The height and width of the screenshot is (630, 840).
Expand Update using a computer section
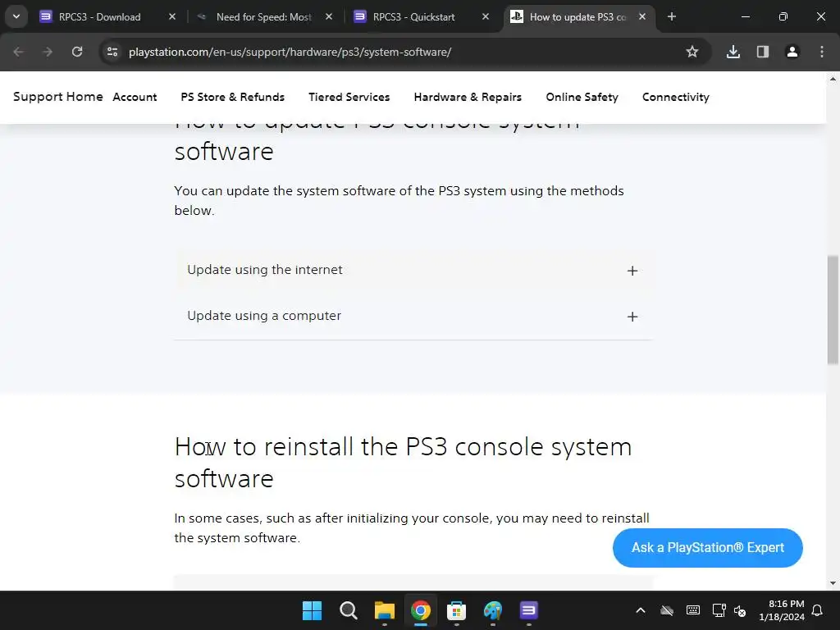pos(413,316)
